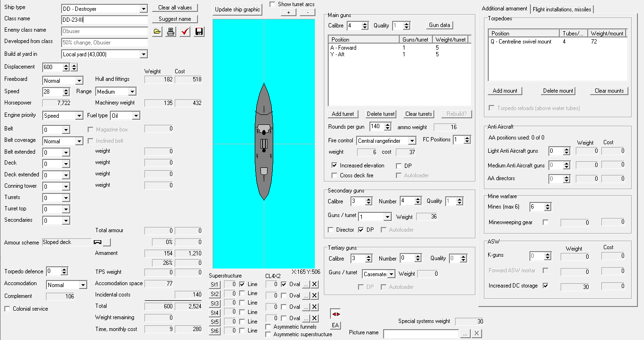
Task: Enable the Show turret arcs checkbox
Action: 272,4
